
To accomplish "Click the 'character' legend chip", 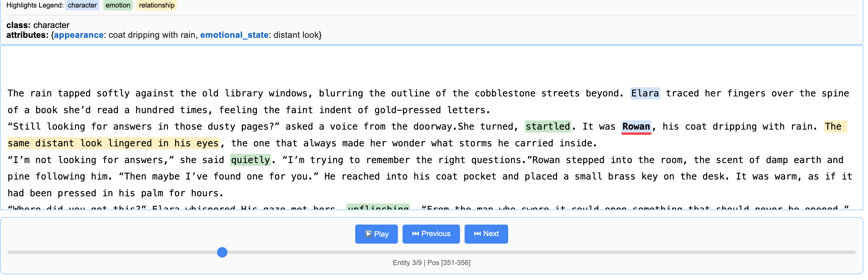I will point(83,5).
